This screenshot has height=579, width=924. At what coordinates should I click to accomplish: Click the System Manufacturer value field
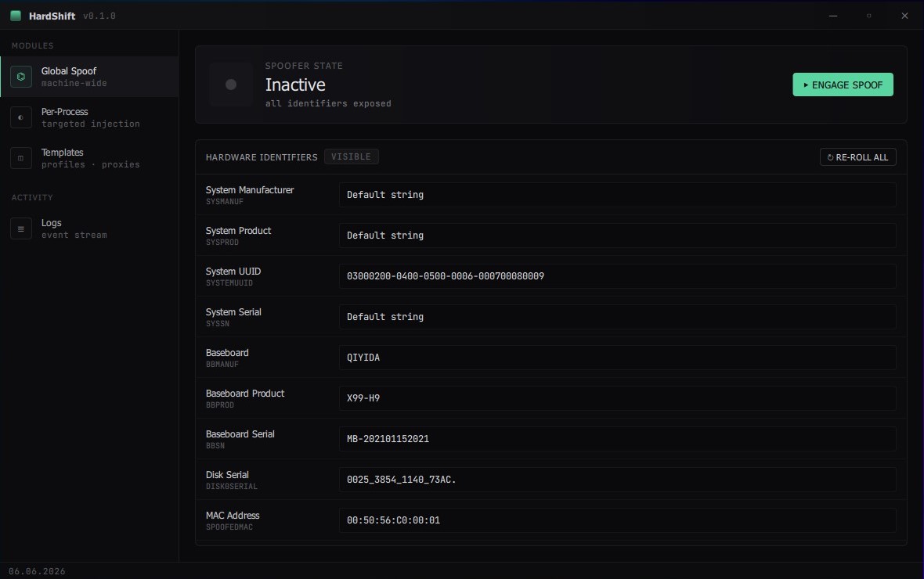coord(618,194)
